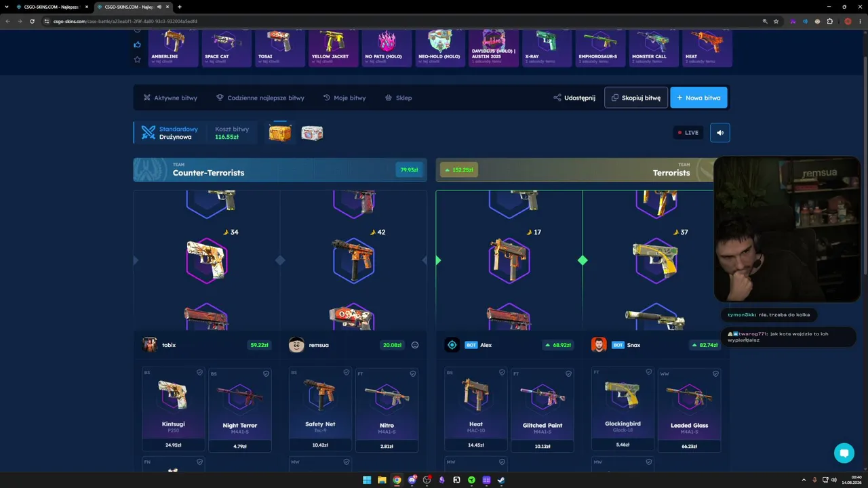The image size is (868, 488).
Task: Click the shield icon on Glockingbird card
Action: tap(648, 372)
